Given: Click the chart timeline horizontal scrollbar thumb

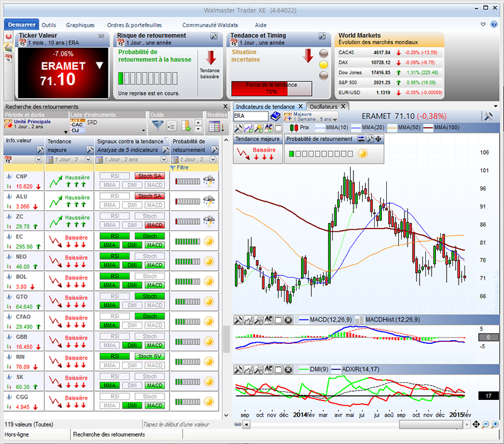Looking at the screenshot, I should 431,424.
